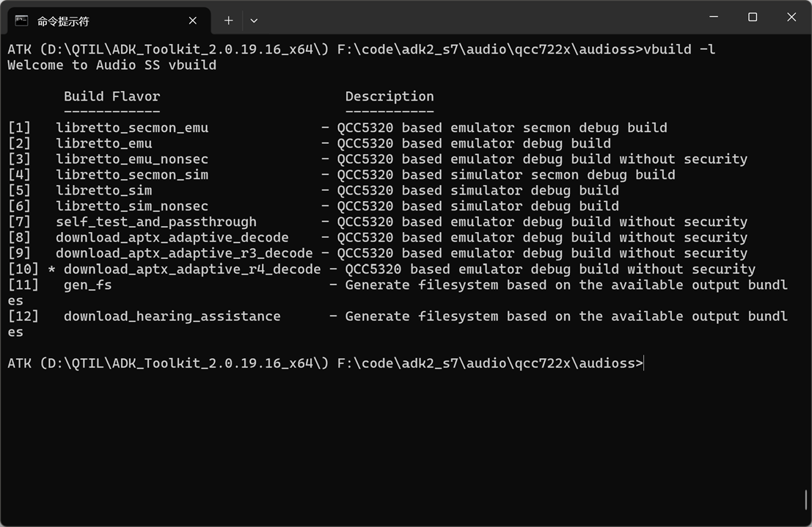Open a new tab with plus button
The height and width of the screenshot is (527, 812).
pos(229,21)
